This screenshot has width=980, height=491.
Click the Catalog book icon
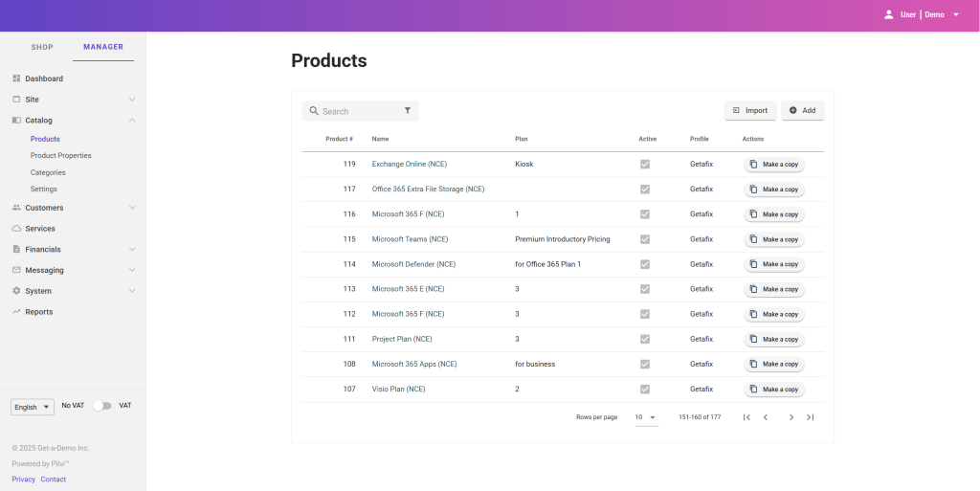tap(17, 120)
